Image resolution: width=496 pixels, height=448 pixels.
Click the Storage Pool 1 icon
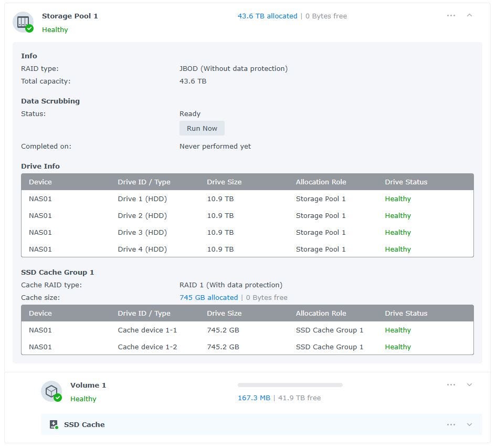(x=23, y=22)
